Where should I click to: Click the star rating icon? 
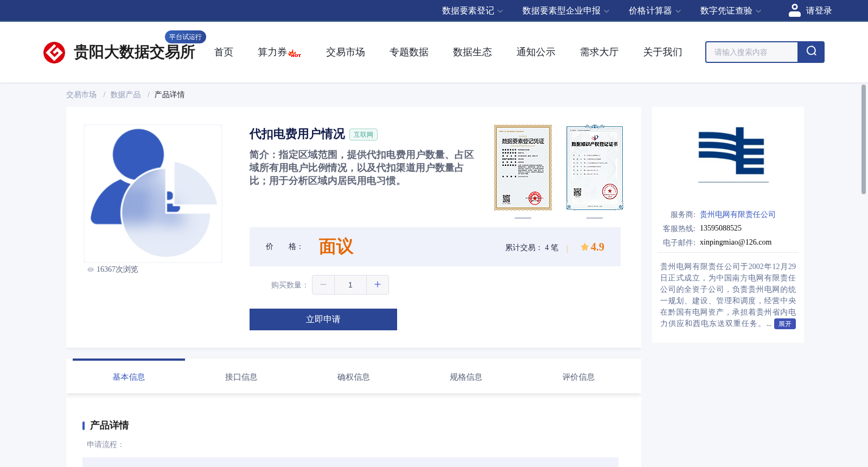[x=584, y=247]
